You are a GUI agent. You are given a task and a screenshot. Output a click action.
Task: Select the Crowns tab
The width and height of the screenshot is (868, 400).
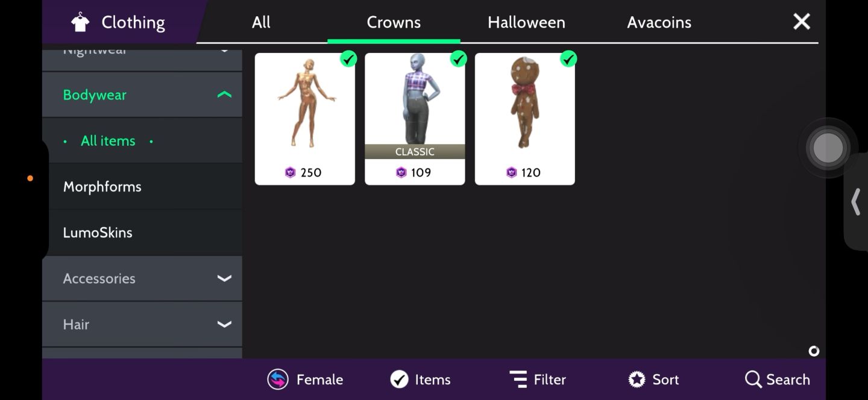click(x=394, y=22)
